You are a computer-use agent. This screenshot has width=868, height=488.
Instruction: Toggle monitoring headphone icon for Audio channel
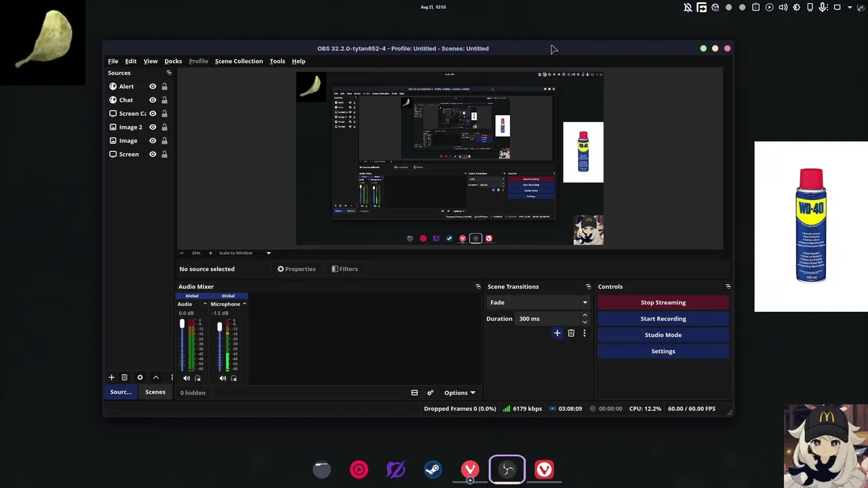197,378
